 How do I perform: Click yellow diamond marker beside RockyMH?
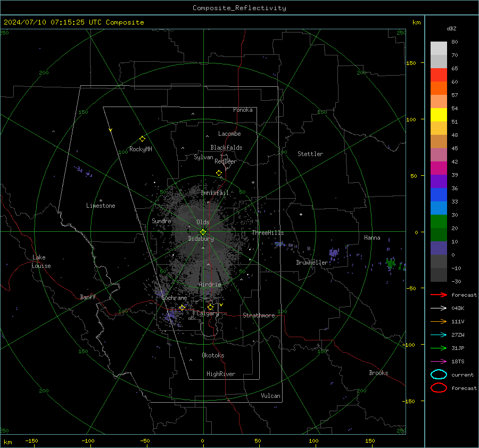pyautogui.click(x=142, y=139)
